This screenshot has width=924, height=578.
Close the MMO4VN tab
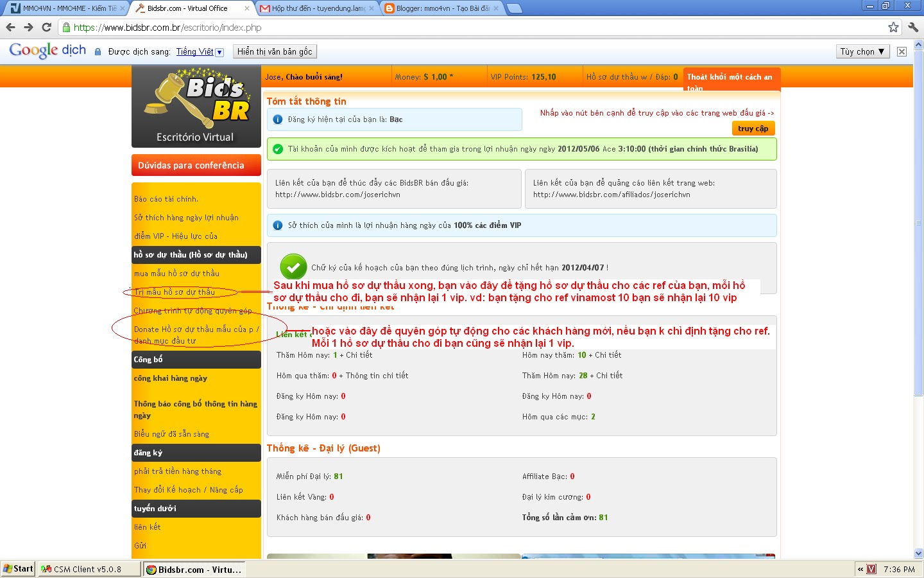point(123,8)
